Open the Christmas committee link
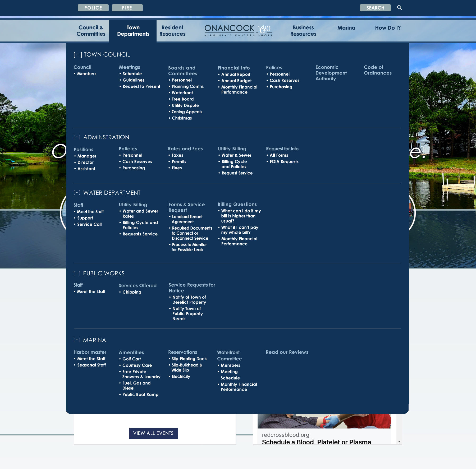Viewport: 476px width, 469px height. 182,118
